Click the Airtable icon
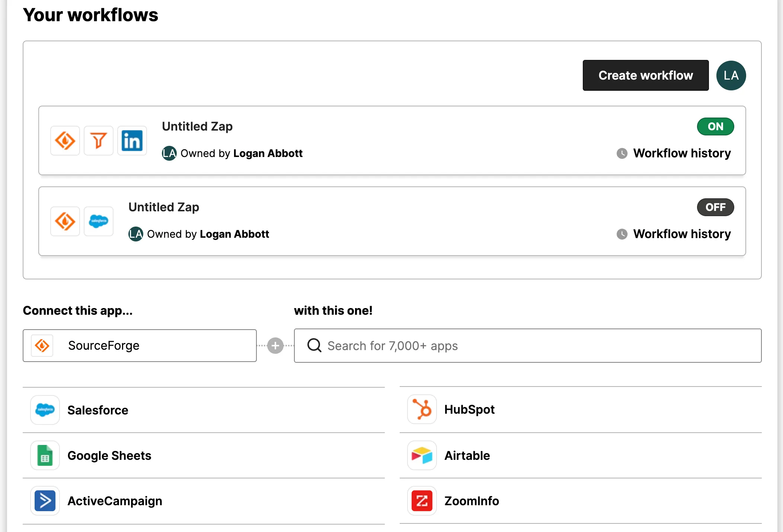The image size is (783, 532). pos(422,455)
